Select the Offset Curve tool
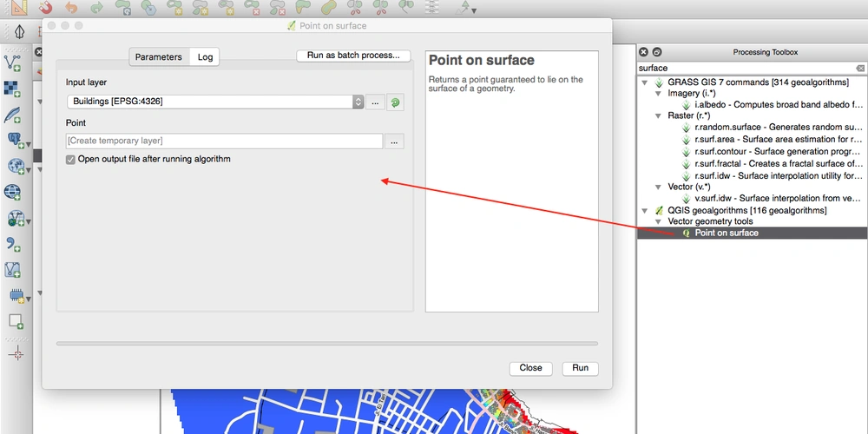The height and width of the screenshot is (434, 868). coord(328,7)
